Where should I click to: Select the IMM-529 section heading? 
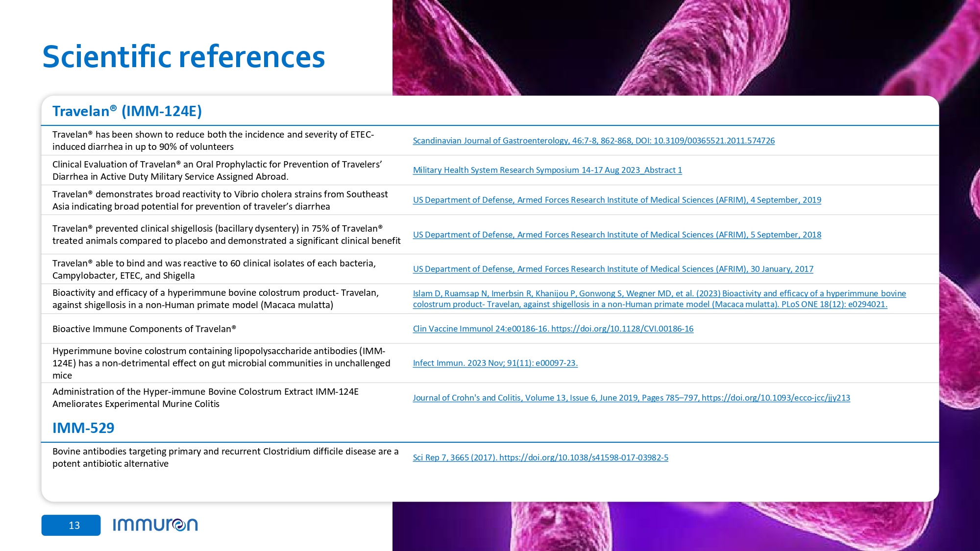click(x=83, y=428)
